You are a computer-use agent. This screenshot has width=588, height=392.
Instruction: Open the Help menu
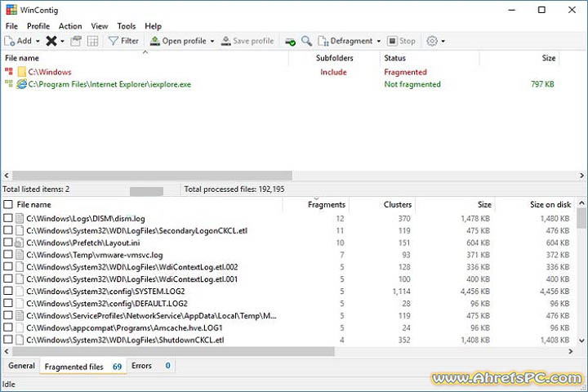pyautogui.click(x=153, y=26)
